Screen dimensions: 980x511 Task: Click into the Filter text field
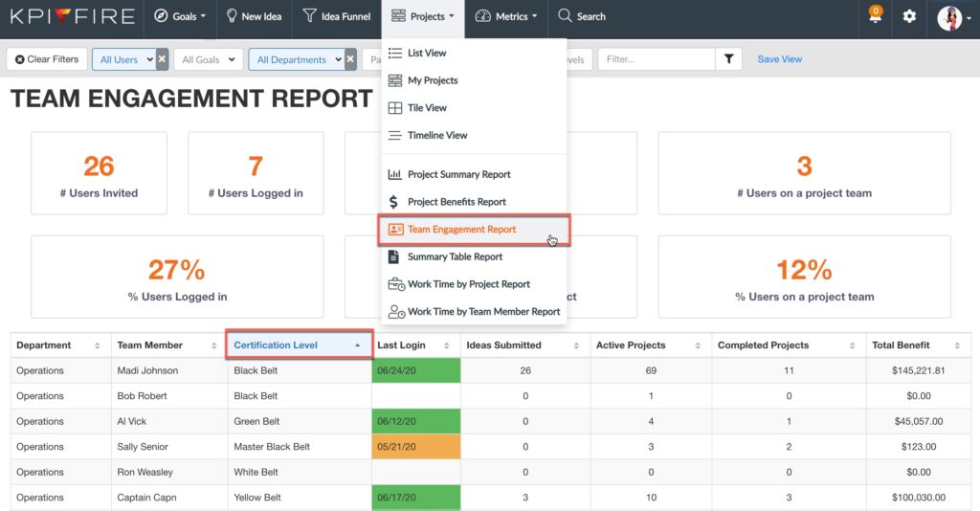[657, 59]
